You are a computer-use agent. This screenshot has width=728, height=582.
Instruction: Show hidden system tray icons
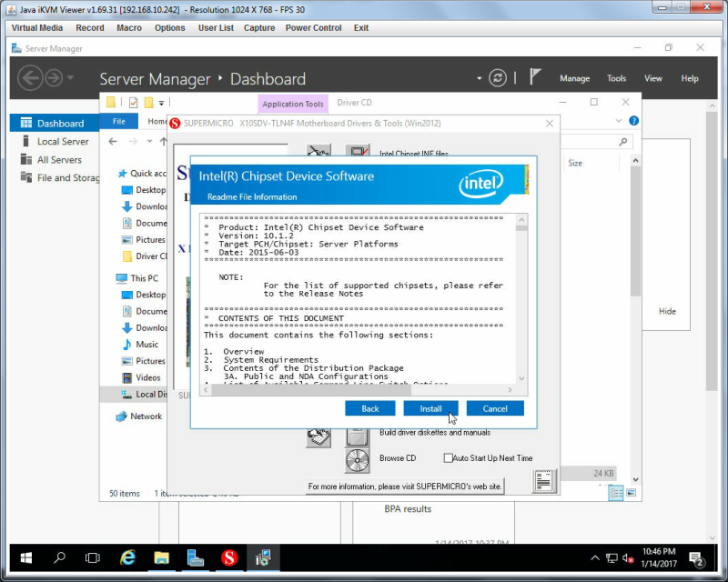[594, 557]
